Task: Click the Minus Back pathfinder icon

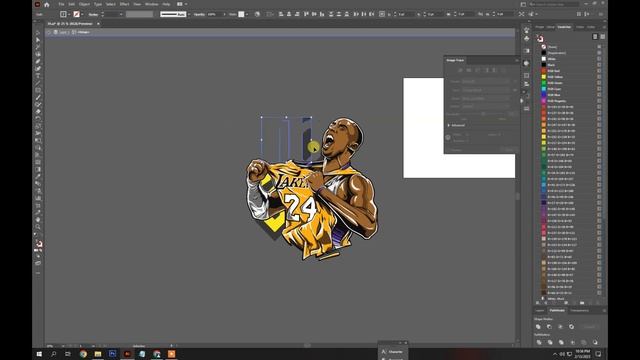Action: (x=595, y=342)
